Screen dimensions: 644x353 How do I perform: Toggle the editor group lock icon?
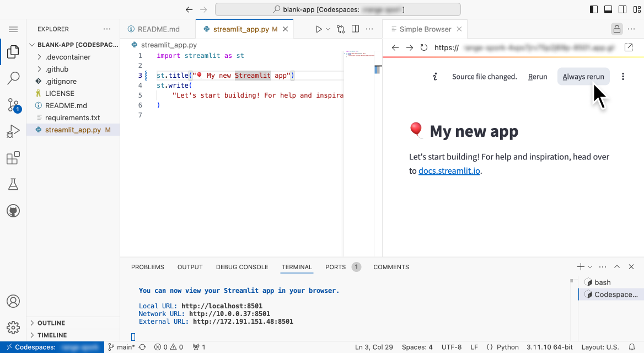coord(616,28)
